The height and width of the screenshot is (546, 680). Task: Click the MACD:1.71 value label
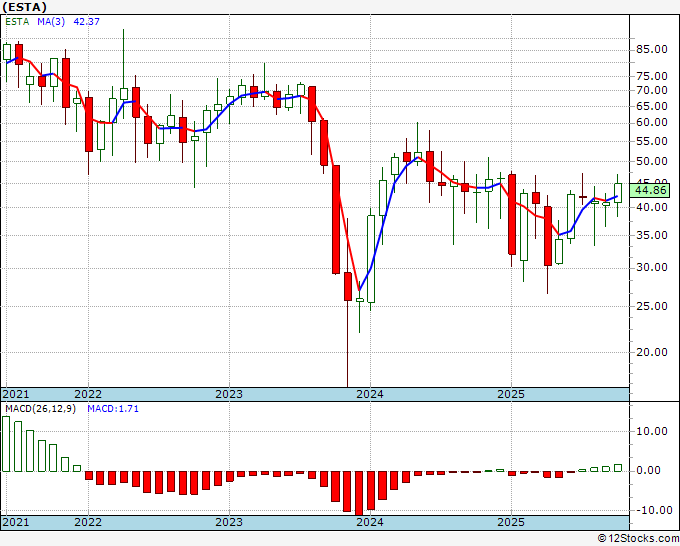(113, 409)
